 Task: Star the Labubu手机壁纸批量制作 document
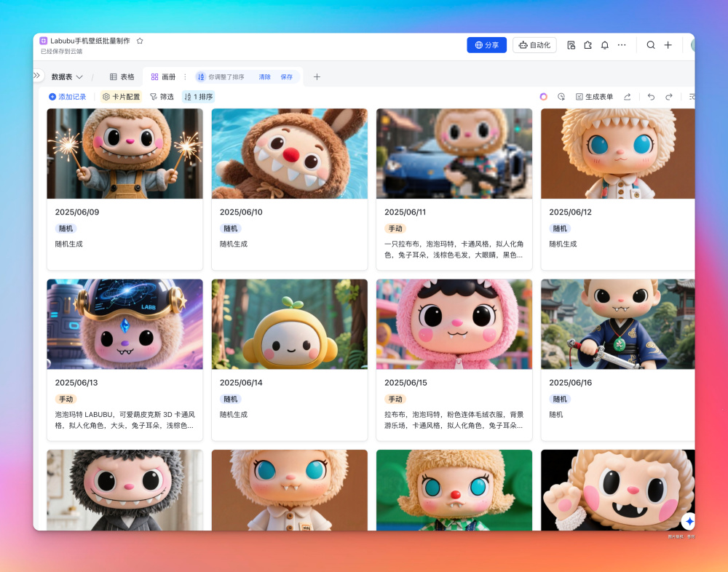(140, 41)
